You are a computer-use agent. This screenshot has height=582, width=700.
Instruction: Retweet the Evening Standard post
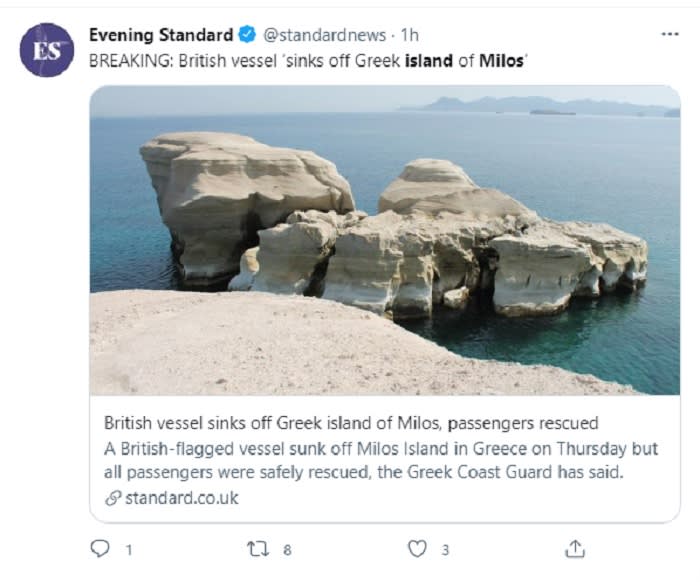pyautogui.click(x=257, y=549)
